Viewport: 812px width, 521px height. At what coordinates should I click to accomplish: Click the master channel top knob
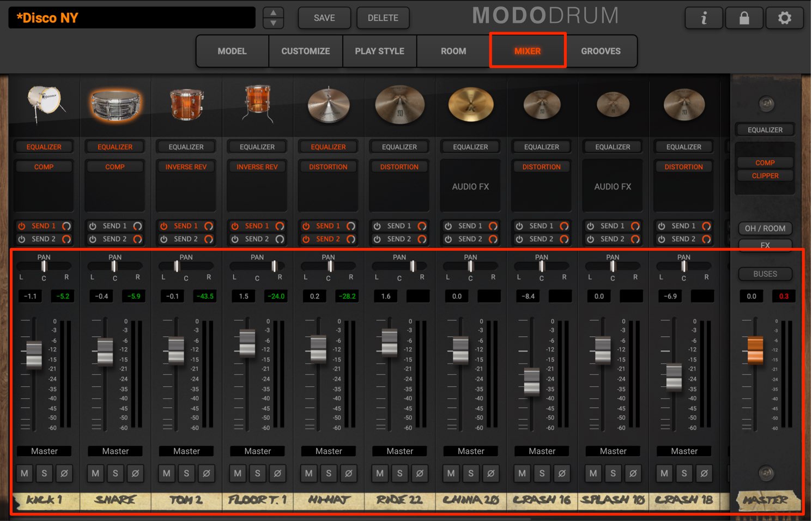click(x=766, y=104)
